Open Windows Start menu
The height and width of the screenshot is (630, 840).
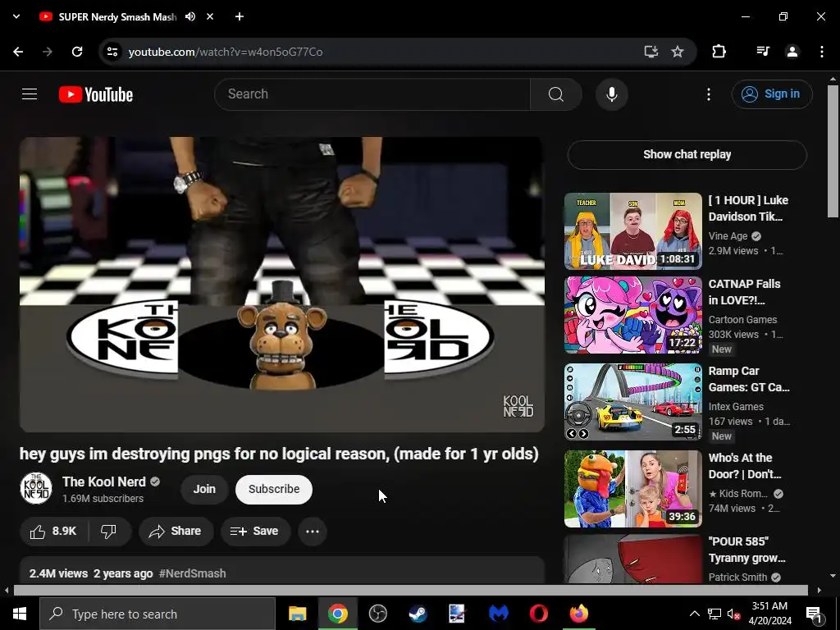pos(20,614)
